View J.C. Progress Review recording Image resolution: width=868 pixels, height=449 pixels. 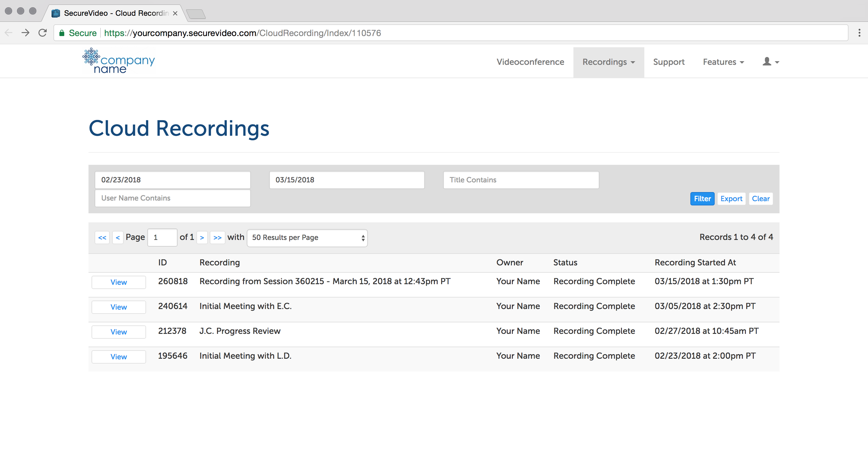pyautogui.click(x=119, y=332)
